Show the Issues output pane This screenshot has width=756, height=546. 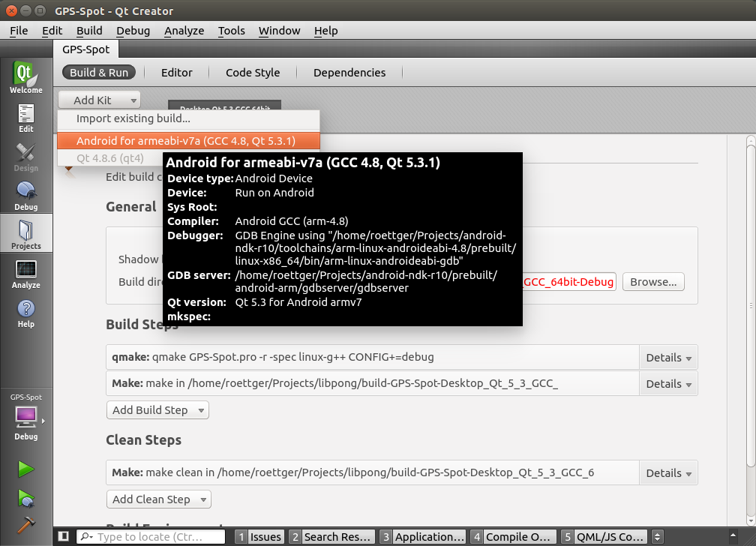259,536
